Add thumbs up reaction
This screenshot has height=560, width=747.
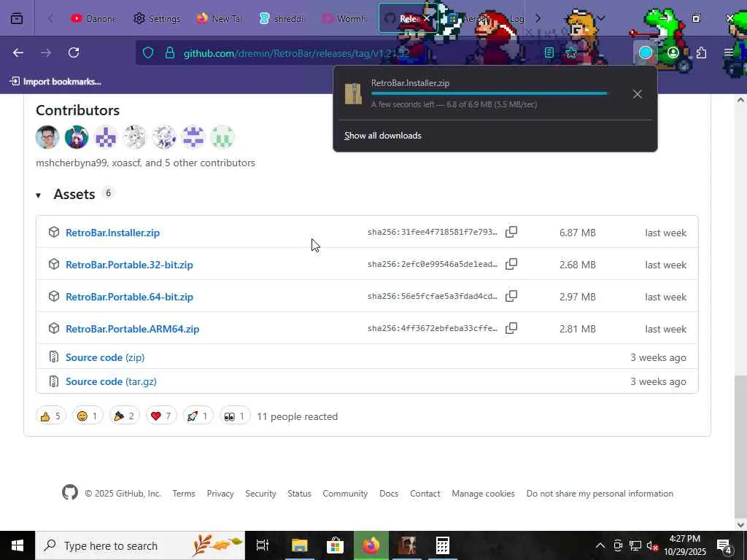click(51, 416)
